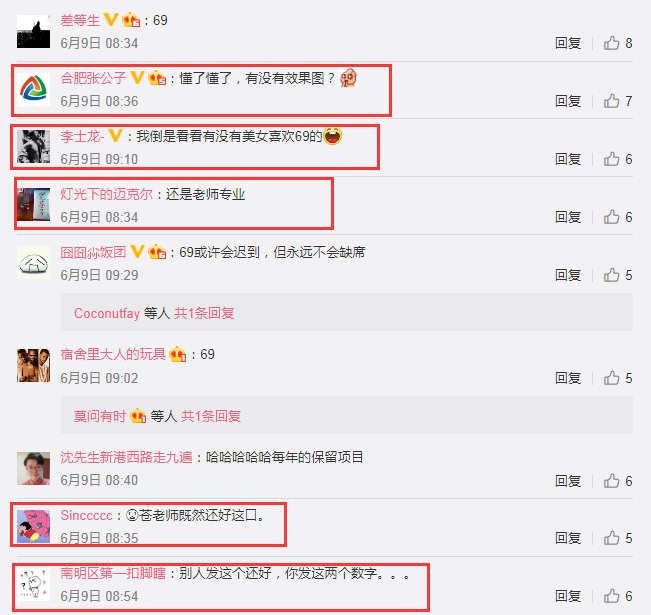Reply to 差等生's comment
Image resolution: width=651 pixels, height=615 pixels.
tap(568, 43)
